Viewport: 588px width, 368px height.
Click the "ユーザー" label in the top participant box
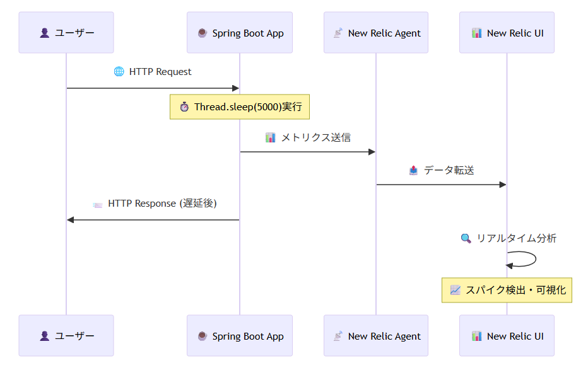pyautogui.click(x=74, y=33)
